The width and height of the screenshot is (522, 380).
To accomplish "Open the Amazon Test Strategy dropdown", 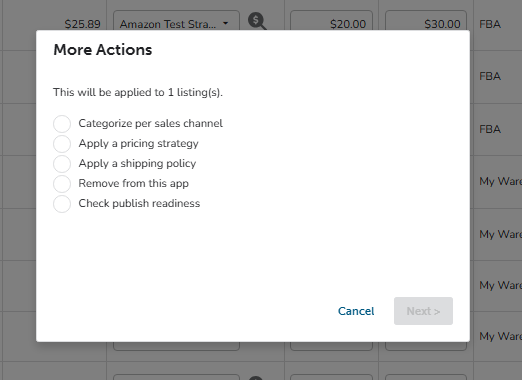I will 176,21.
